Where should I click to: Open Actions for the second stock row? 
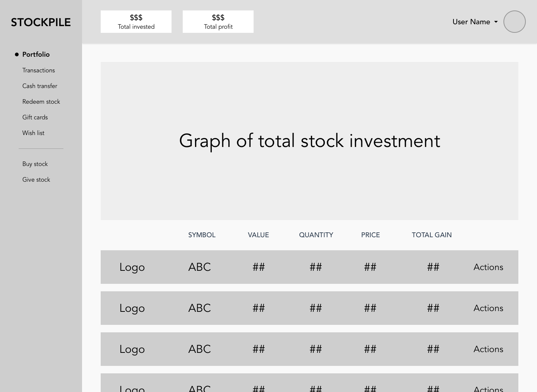pos(488,308)
